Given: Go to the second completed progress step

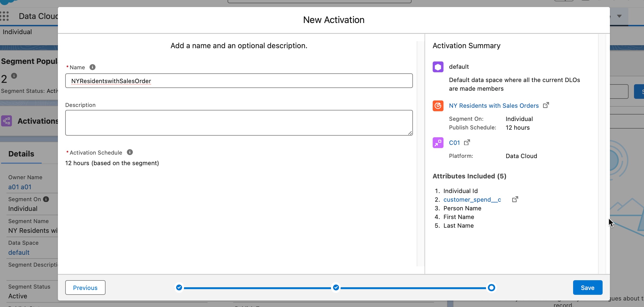Looking at the screenshot, I should (x=336, y=288).
